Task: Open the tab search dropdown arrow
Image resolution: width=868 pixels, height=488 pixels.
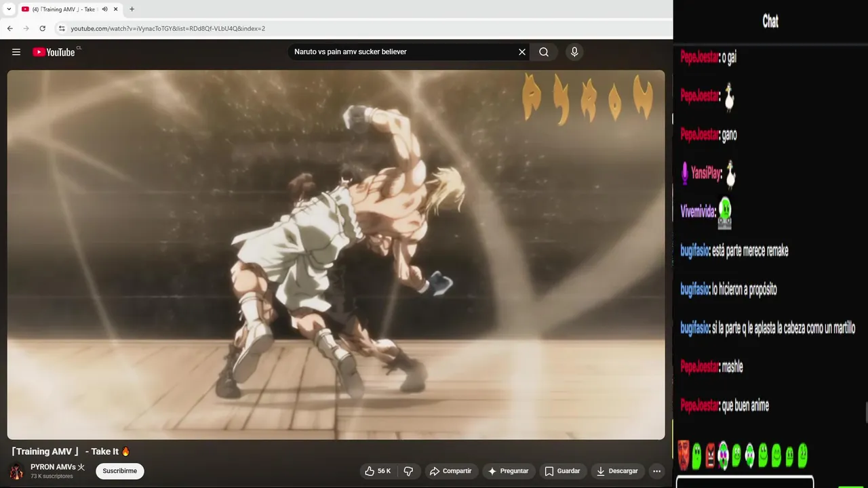Action: [x=9, y=9]
